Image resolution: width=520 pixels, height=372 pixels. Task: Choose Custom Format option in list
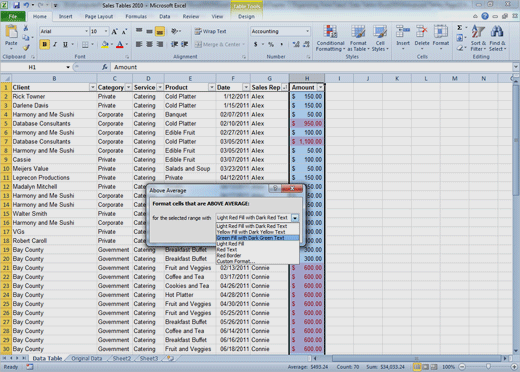pos(257,261)
